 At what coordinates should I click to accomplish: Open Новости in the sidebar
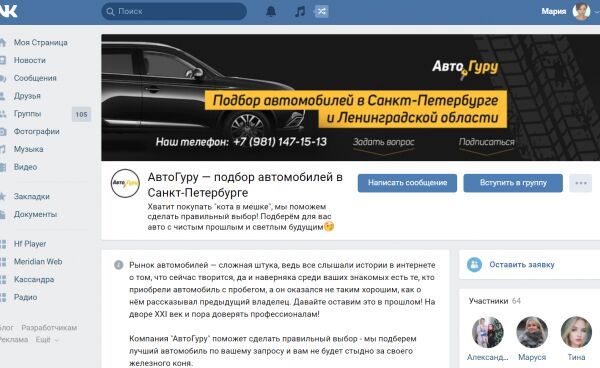30,60
